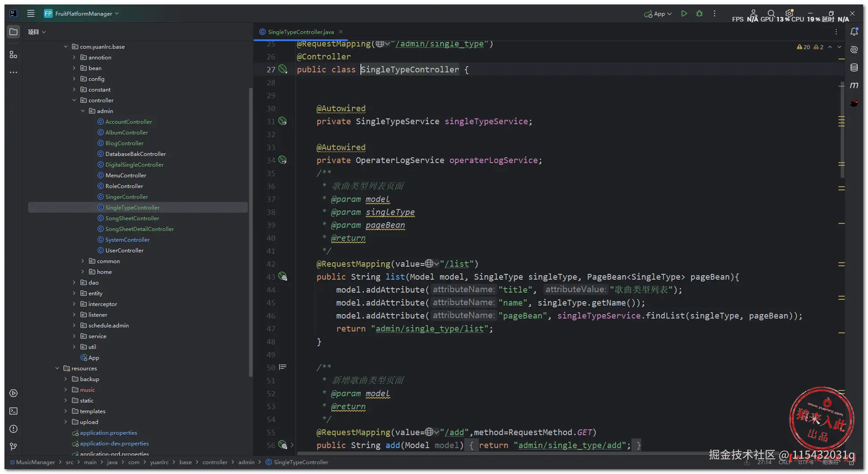Click the controller breadcrumb in navigation bar

[215, 462]
